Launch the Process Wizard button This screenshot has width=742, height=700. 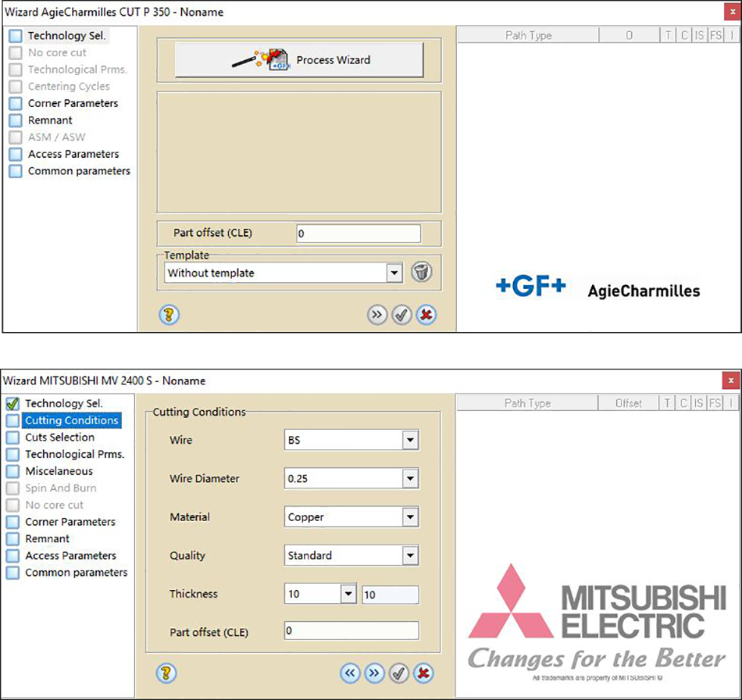click(x=298, y=59)
